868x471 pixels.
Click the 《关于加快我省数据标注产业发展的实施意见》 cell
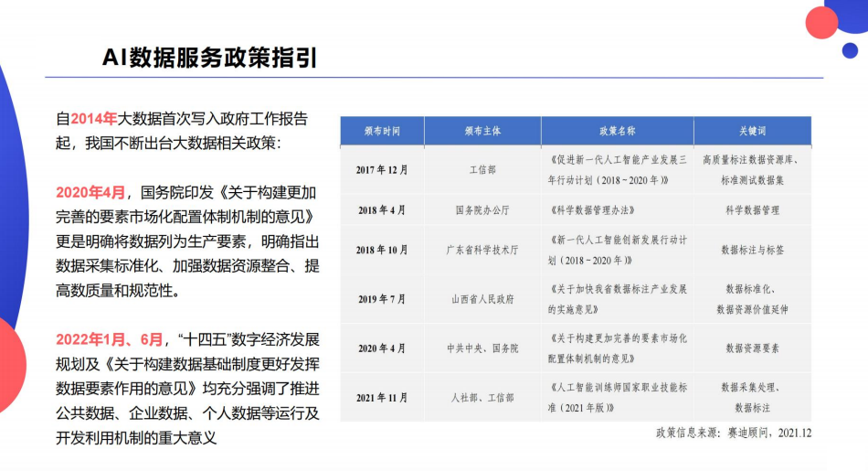(x=618, y=299)
